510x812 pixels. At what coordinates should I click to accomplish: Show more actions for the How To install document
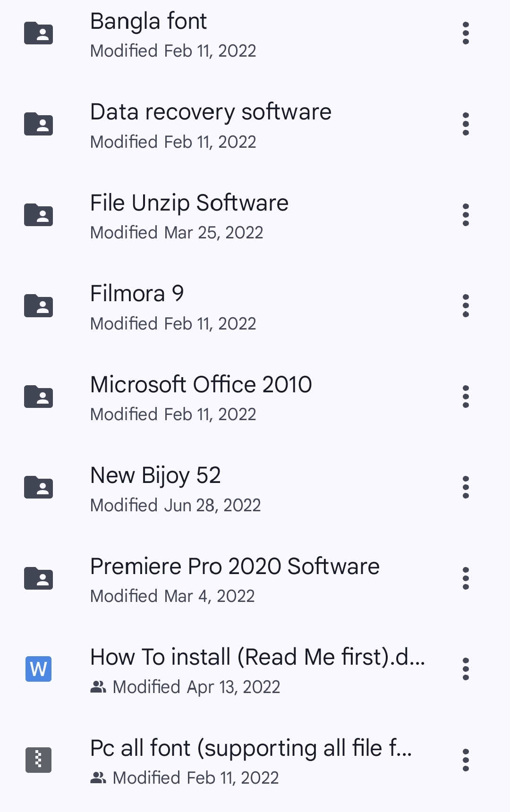[x=466, y=669]
